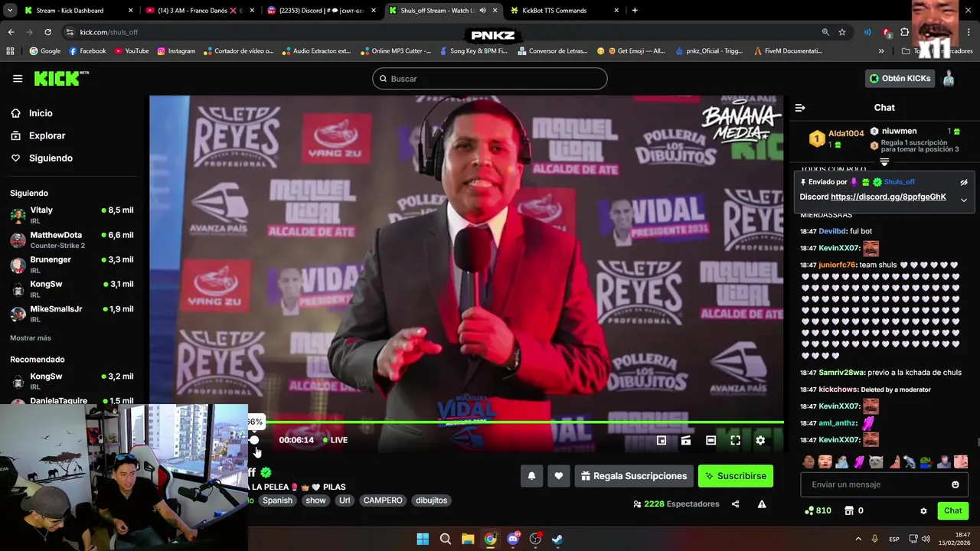This screenshot has height=551, width=980.
Task: Show hidden bookmarks with double chevron
Action: click(881, 51)
